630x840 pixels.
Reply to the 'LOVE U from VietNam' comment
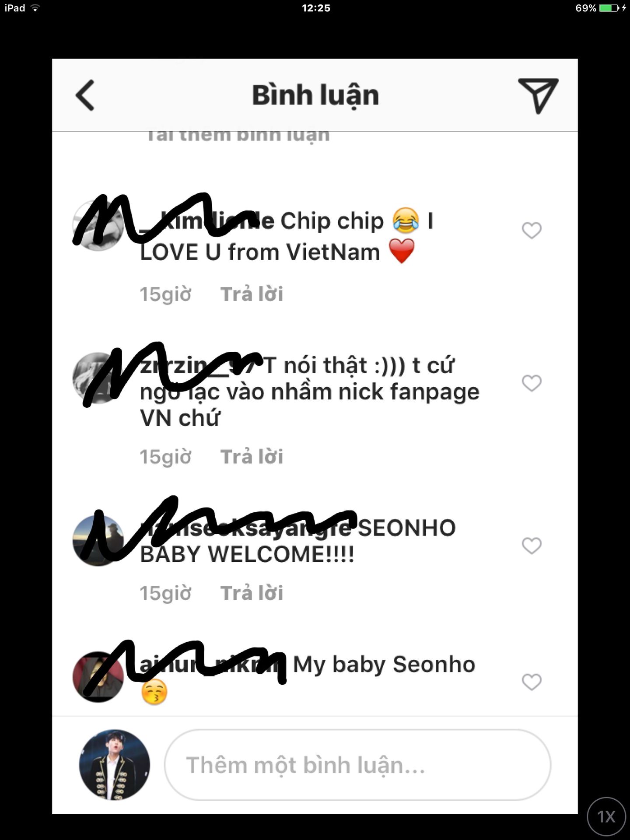coord(252,294)
